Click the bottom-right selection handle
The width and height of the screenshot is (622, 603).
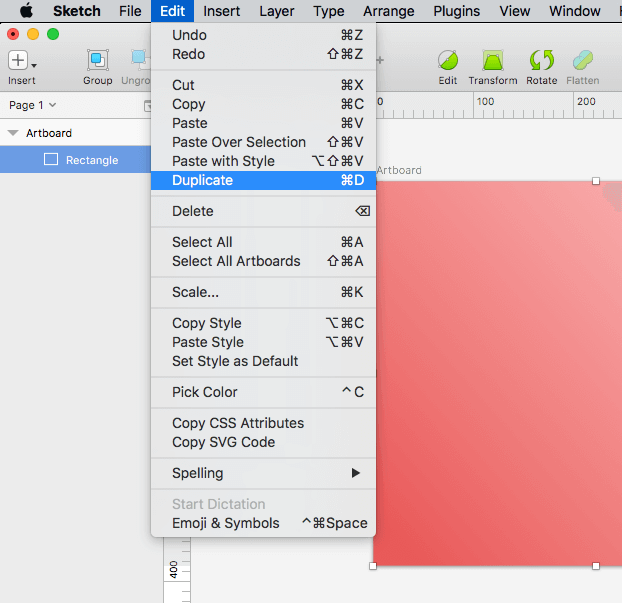[595, 566]
